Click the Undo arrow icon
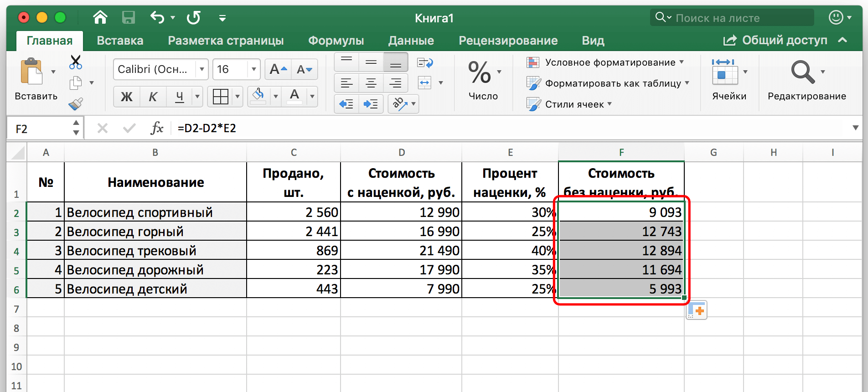The image size is (868, 392). [158, 18]
